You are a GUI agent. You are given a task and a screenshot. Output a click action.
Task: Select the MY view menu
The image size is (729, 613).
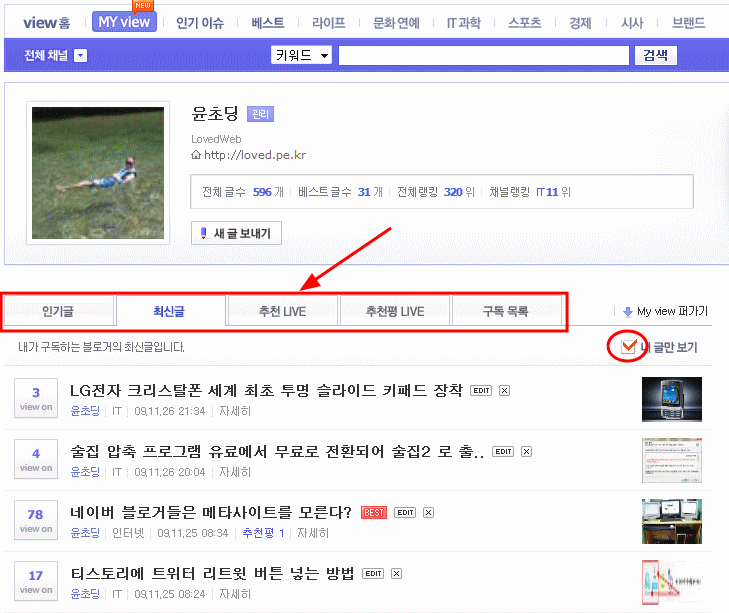[x=124, y=22]
